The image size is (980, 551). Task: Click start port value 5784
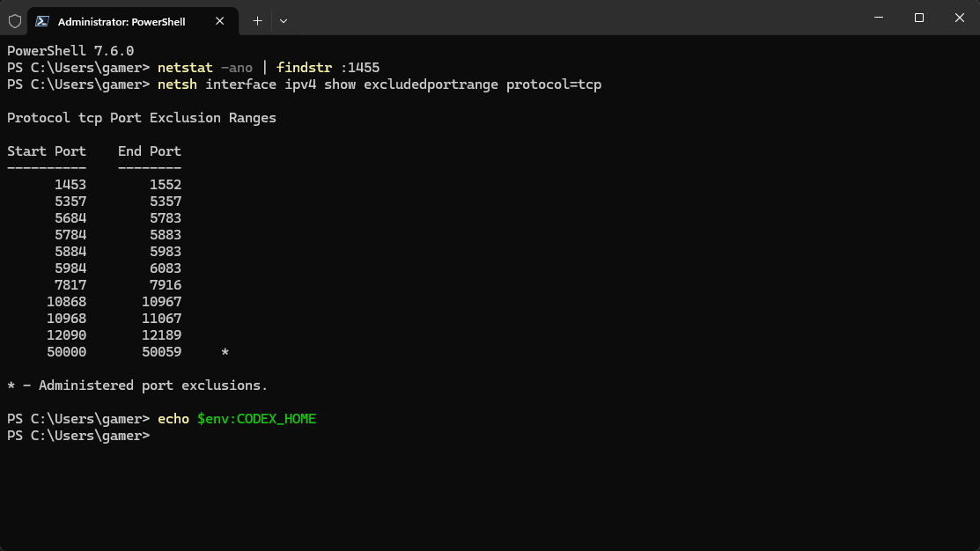tap(70, 235)
